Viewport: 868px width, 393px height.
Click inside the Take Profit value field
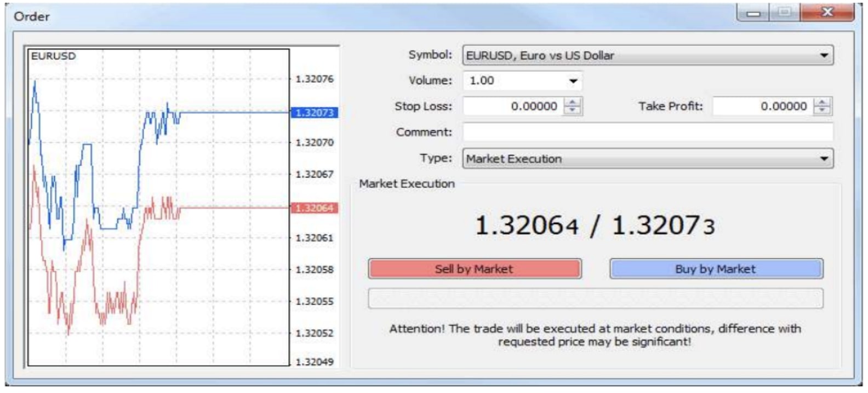(762, 106)
